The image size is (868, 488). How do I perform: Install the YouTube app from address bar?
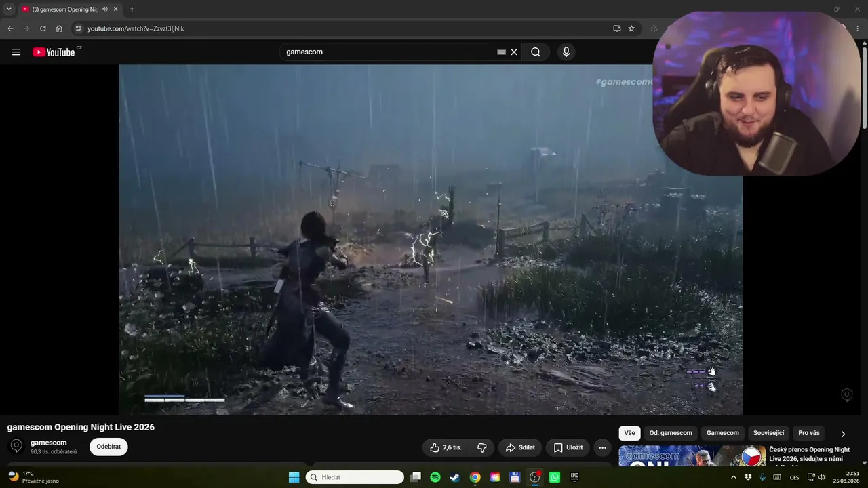pos(616,28)
